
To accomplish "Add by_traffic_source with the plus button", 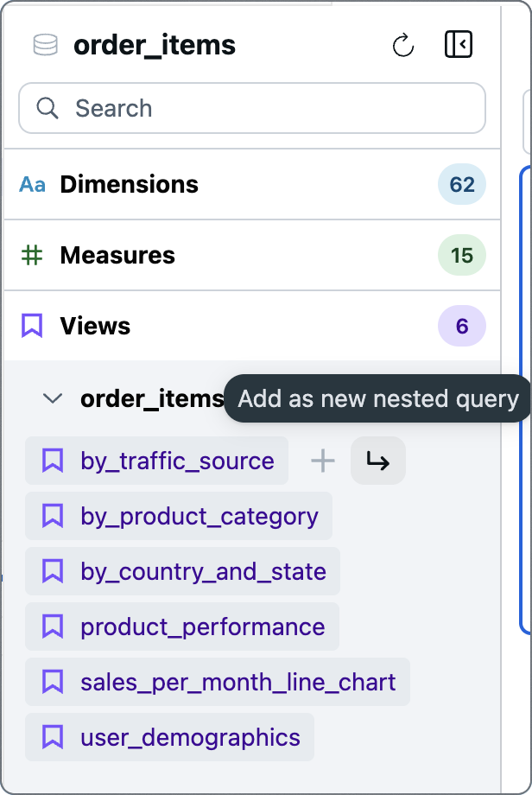I will coord(322,461).
